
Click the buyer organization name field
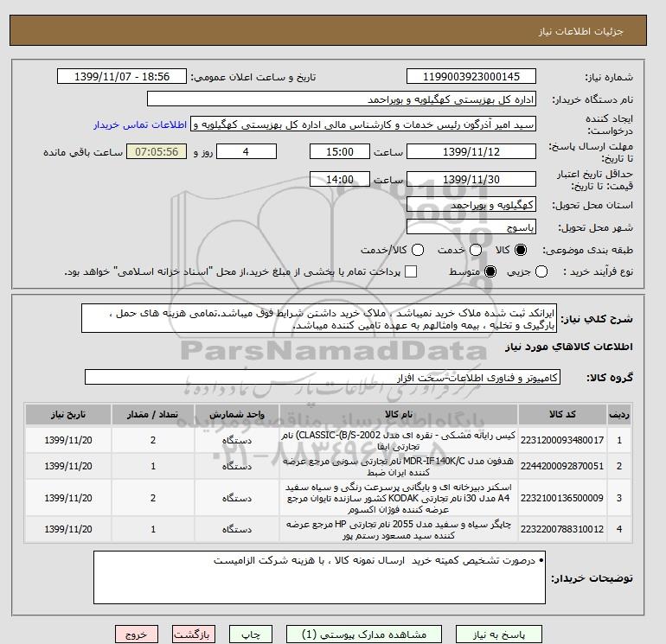point(342,99)
